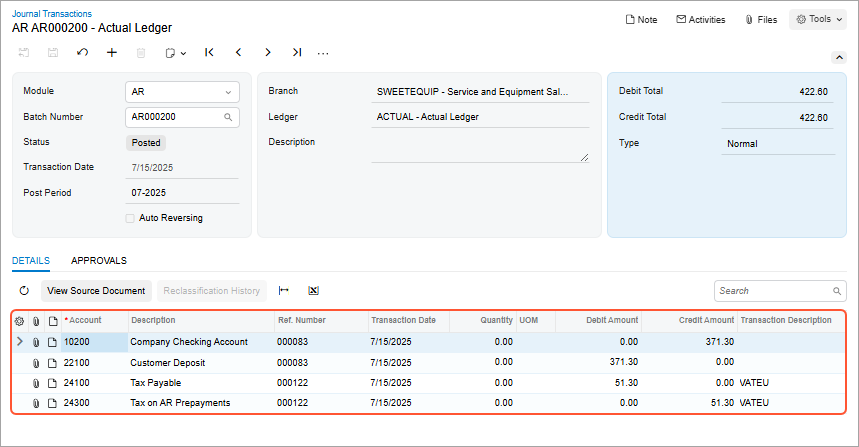859x447 pixels.
Task: Click the View Source Document button
Action: 97,291
